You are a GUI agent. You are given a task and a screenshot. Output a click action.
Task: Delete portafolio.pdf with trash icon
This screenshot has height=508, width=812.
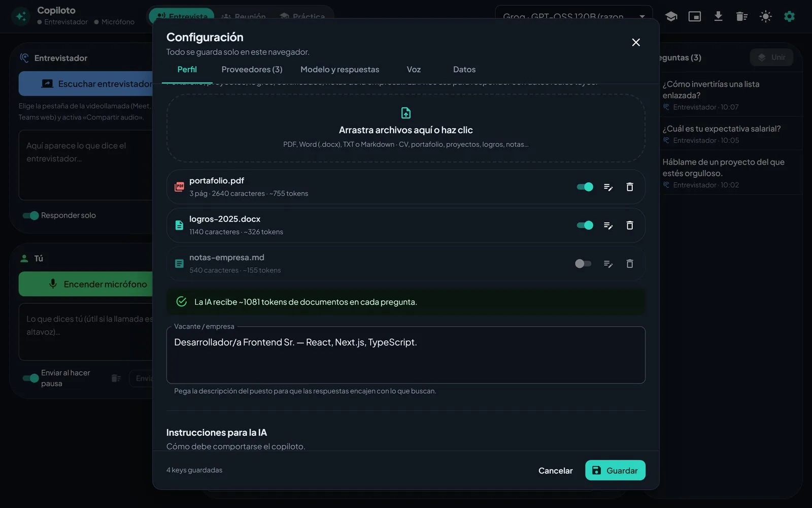(x=630, y=187)
